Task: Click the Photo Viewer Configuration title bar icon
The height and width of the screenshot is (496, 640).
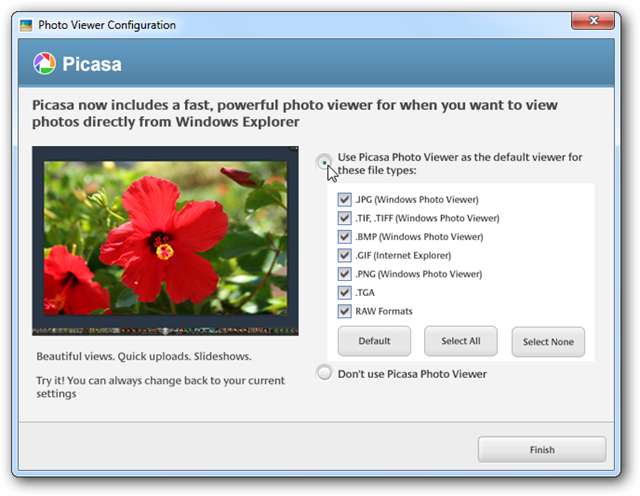Action: coord(26,25)
